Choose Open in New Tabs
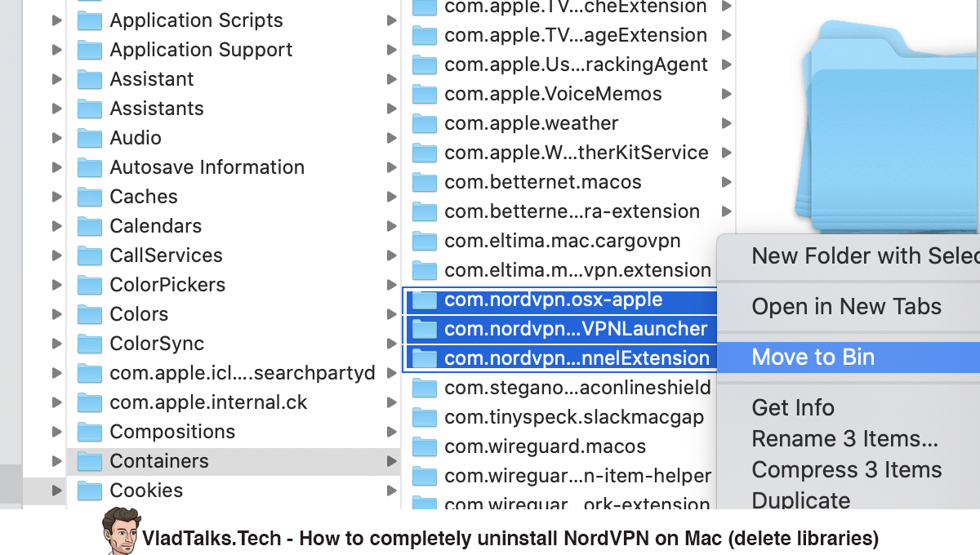The height and width of the screenshot is (555, 980). click(x=849, y=307)
